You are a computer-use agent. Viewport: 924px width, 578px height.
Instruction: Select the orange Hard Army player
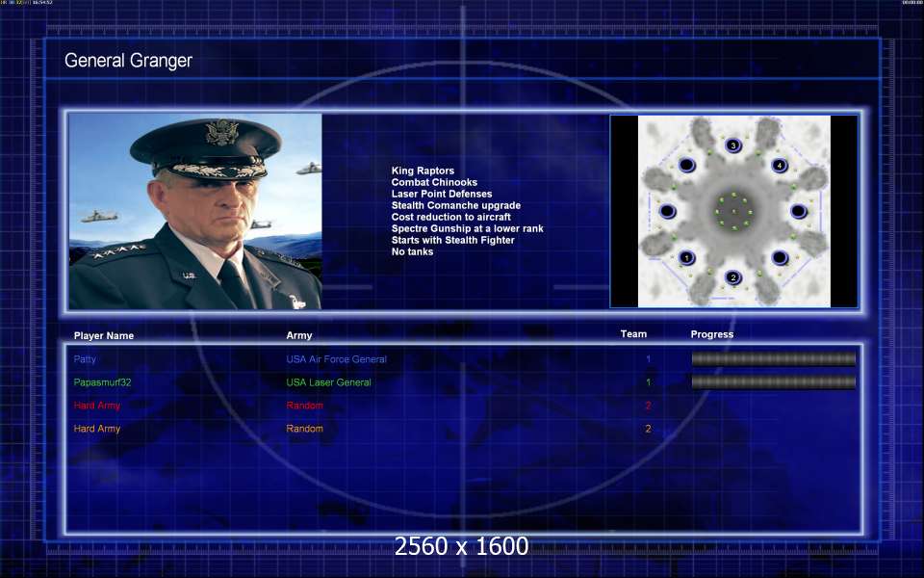[x=96, y=429]
